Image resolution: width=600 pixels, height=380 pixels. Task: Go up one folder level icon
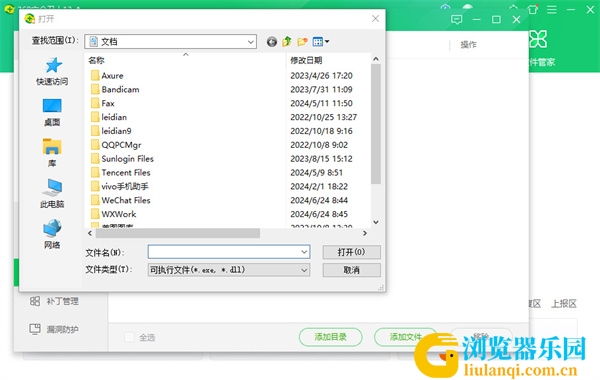(x=287, y=41)
